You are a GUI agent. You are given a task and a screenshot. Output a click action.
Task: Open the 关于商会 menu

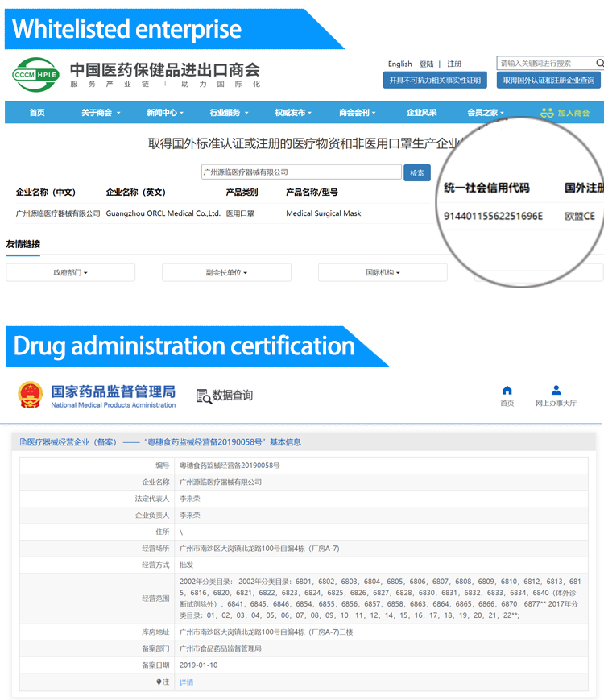pyautogui.click(x=101, y=113)
